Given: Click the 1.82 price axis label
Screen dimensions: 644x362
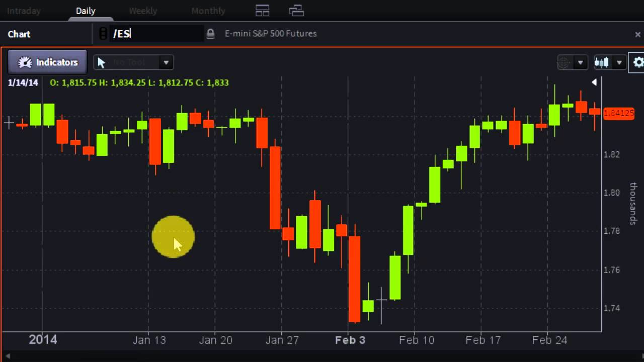Looking at the screenshot, I should click(x=612, y=154).
